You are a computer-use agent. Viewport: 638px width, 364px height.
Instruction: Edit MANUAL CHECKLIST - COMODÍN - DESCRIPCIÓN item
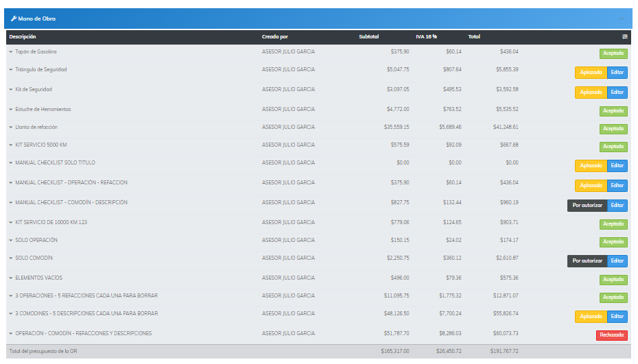(617, 206)
